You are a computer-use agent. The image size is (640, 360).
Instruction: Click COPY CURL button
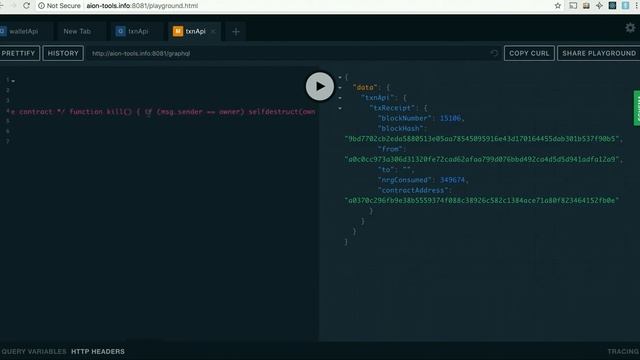point(529,53)
